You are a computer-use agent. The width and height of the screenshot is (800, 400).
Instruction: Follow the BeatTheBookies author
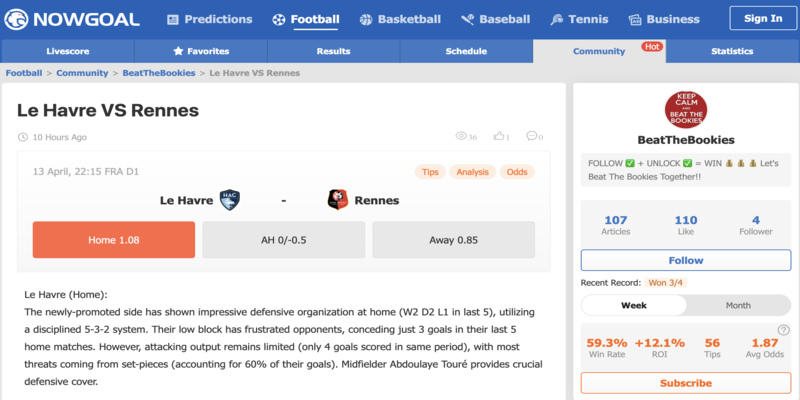click(686, 260)
